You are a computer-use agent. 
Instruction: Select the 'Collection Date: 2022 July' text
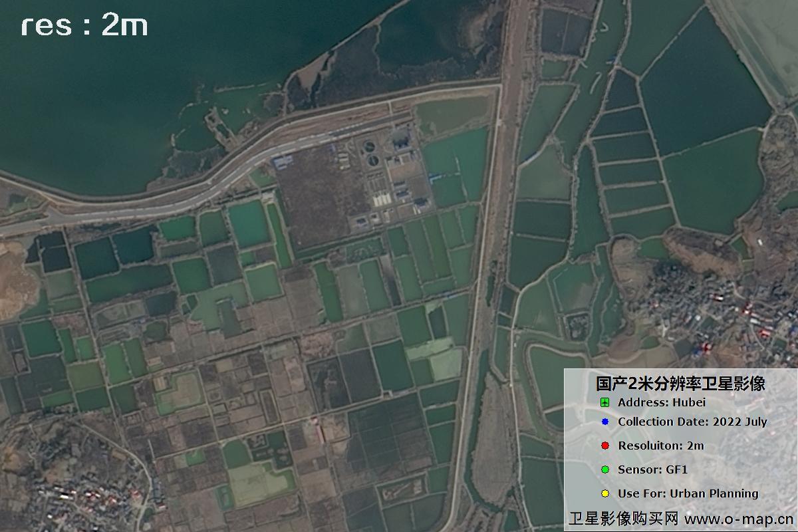[x=692, y=422]
